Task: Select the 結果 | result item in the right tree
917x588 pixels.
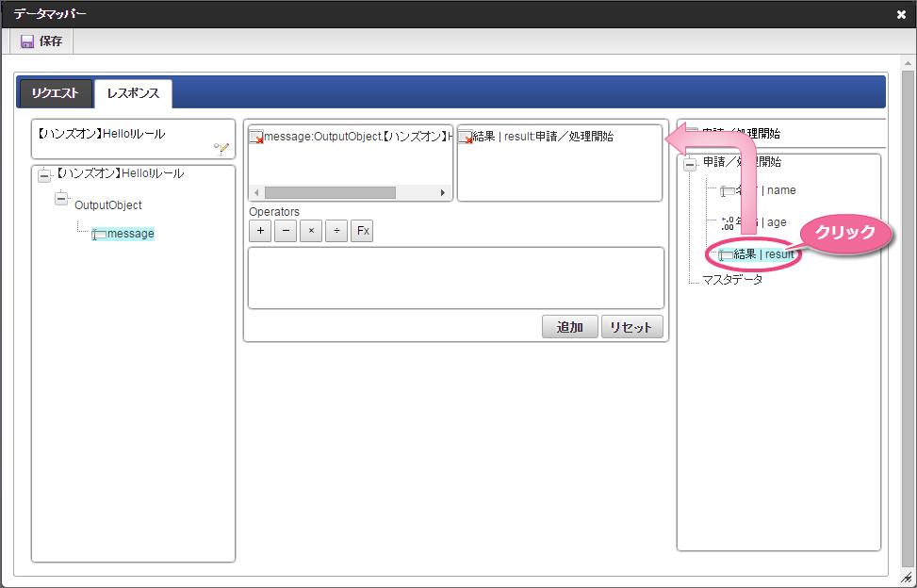Action: coord(757,254)
